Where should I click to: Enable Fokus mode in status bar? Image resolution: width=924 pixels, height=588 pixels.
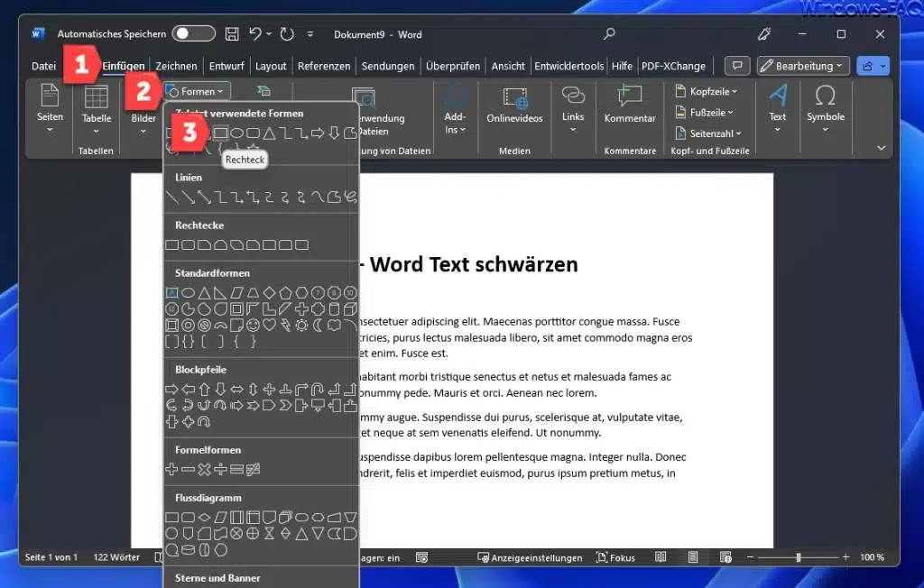[615, 557]
